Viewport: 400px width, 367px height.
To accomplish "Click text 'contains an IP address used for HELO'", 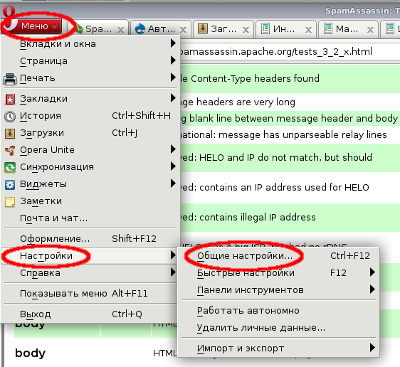I will point(284,188).
